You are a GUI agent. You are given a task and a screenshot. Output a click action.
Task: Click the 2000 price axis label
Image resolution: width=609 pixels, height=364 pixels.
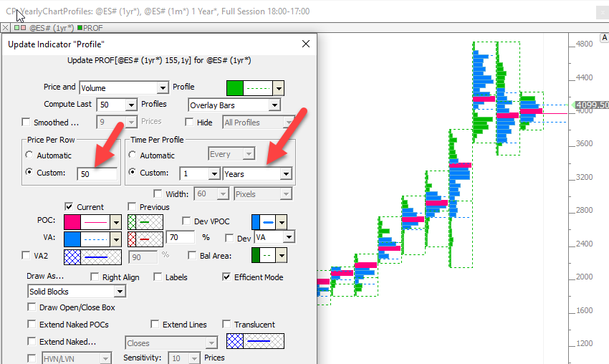point(585,277)
